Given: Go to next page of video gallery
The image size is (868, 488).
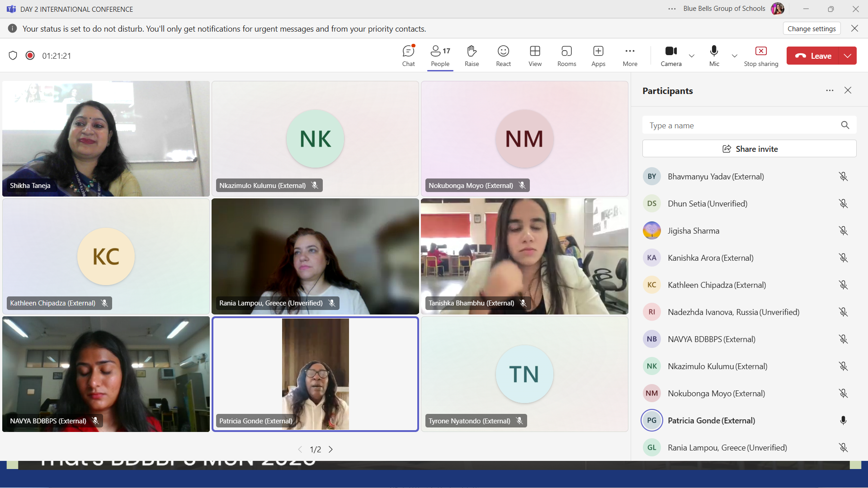Looking at the screenshot, I should (x=331, y=449).
